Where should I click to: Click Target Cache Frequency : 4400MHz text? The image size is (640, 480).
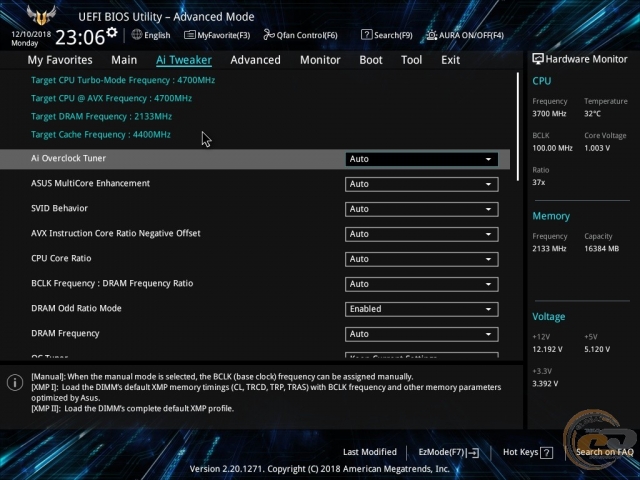click(x=100, y=135)
